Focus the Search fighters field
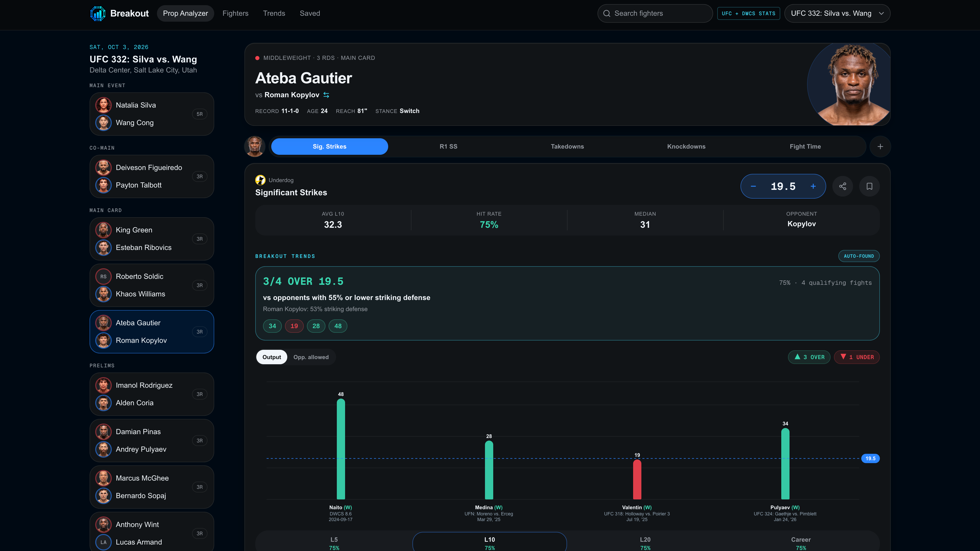This screenshot has height=551, width=980. (x=655, y=13)
